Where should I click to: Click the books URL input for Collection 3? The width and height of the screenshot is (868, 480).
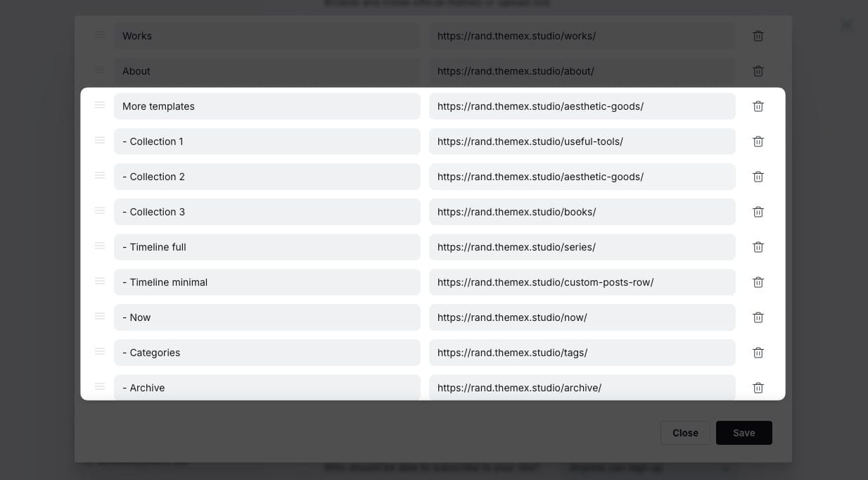(x=582, y=212)
